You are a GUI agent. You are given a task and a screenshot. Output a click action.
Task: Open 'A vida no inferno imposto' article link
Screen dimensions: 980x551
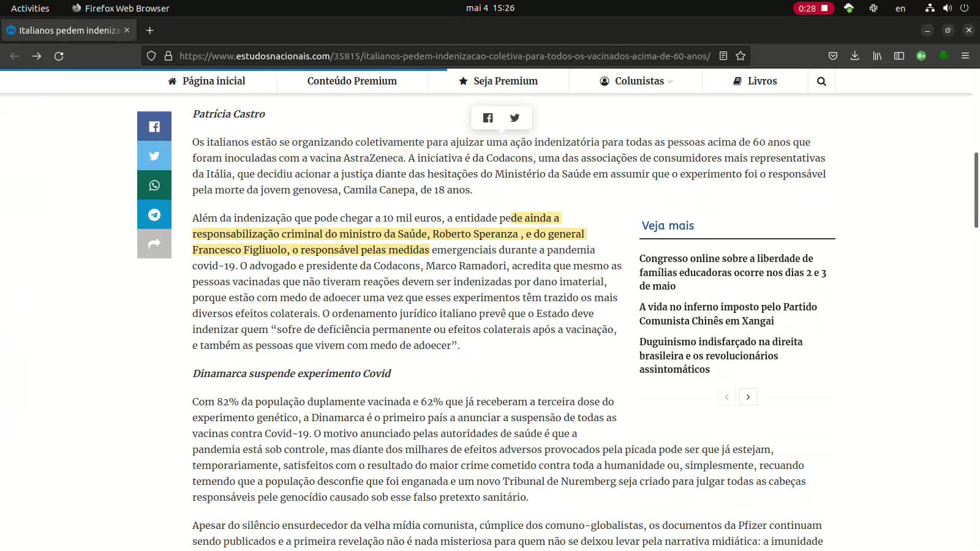click(728, 314)
